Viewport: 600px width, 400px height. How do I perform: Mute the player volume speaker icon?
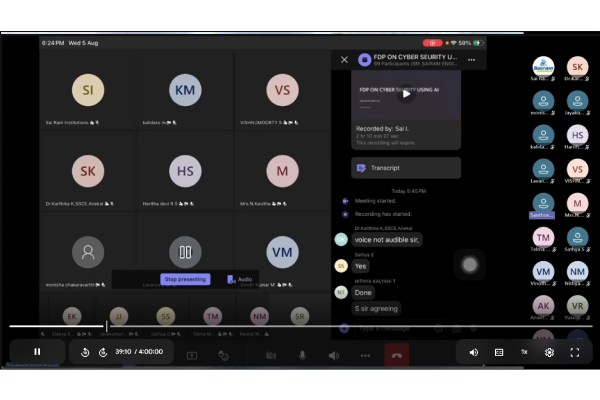[x=474, y=352]
